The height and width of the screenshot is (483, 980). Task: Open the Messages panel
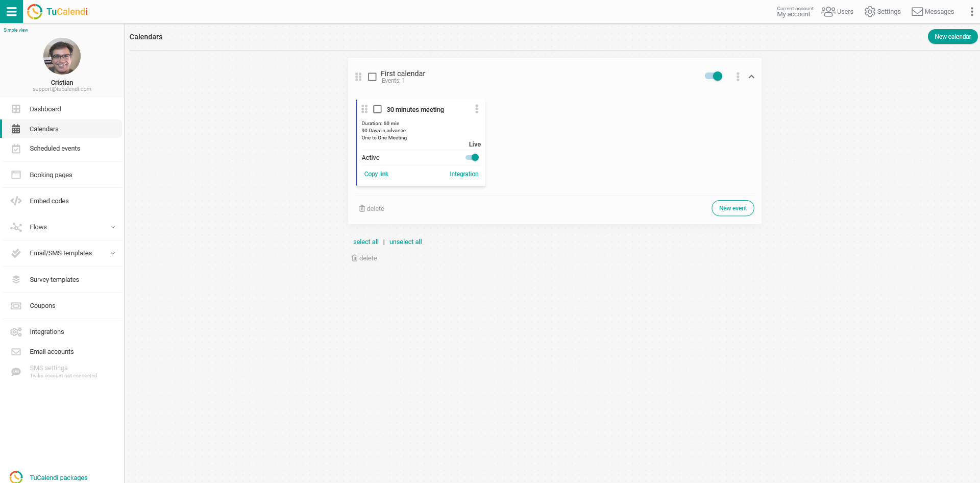click(x=933, y=11)
